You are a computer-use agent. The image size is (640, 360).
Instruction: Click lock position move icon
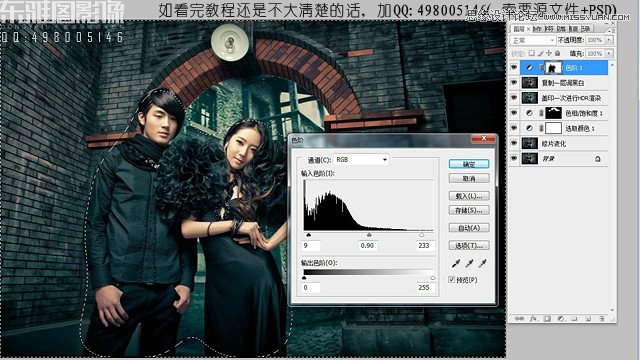[549, 53]
